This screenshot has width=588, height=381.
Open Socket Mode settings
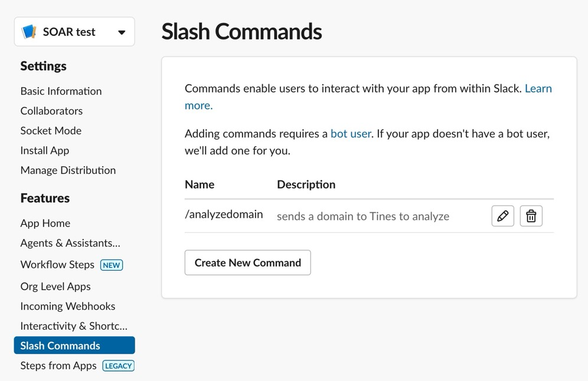pyautogui.click(x=51, y=131)
